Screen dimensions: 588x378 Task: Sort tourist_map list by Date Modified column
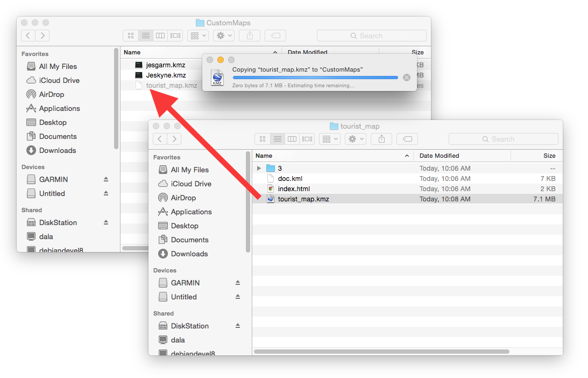tap(439, 156)
